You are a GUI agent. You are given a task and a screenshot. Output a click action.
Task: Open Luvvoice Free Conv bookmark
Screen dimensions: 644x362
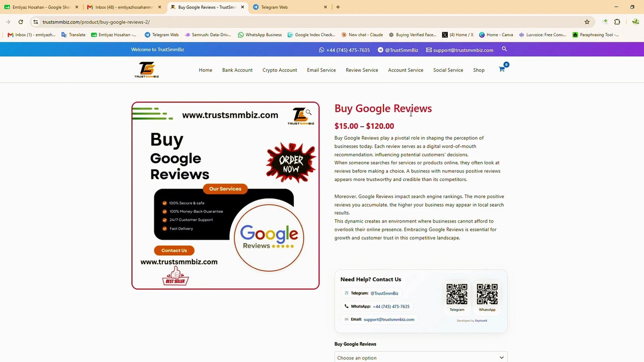point(543,35)
